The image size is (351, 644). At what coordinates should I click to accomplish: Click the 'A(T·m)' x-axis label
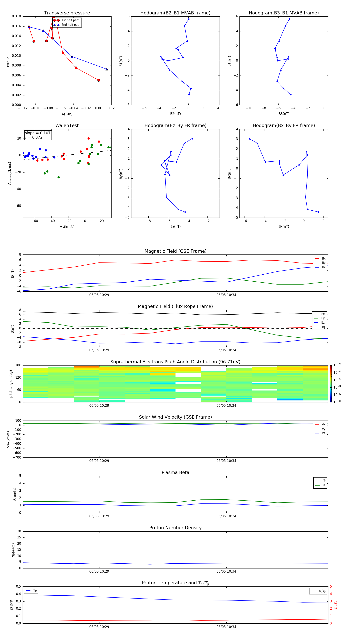click(x=67, y=114)
